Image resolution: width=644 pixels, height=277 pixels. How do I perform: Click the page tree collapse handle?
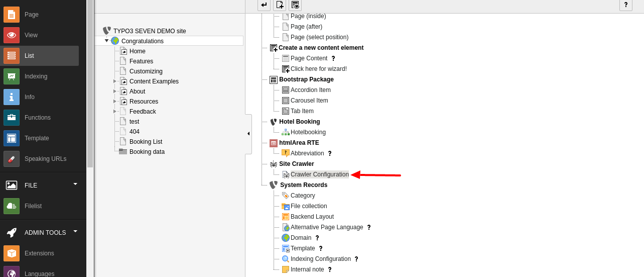pyautogui.click(x=248, y=134)
